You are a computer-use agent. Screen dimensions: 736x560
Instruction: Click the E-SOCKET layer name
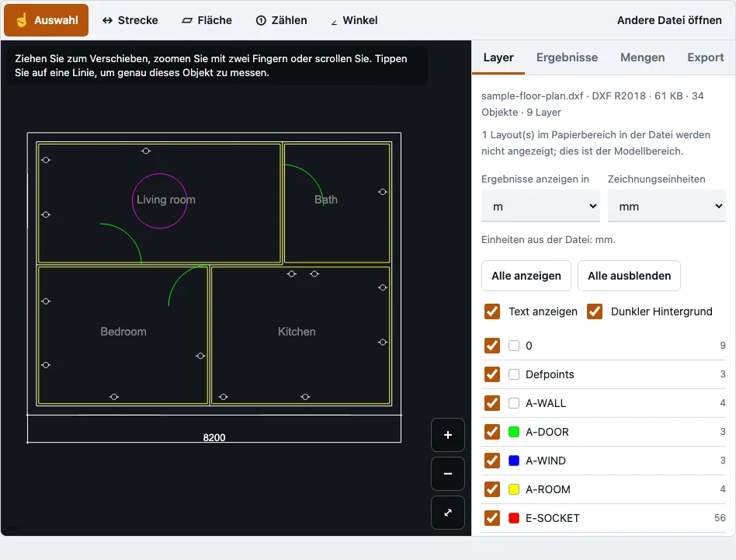553,518
